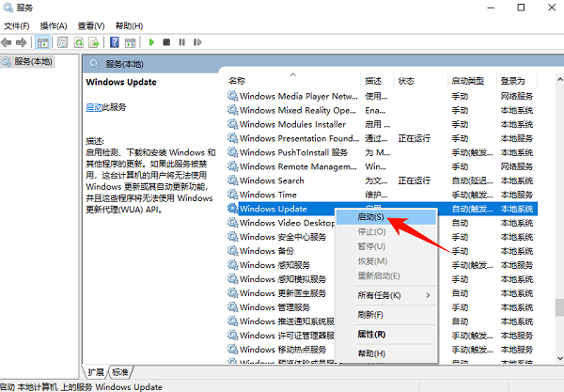564x392 pixels.
Task: Select 启动(S) in the context menu
Action: pyautogui.click(x=372, y=216)
